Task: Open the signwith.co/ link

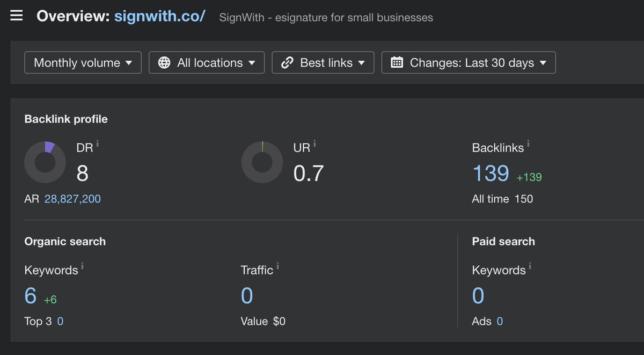Action: click(x=159, y=16)
